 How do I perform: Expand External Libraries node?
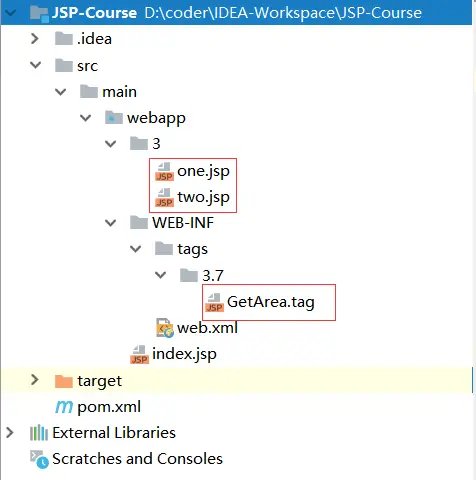click(x=10, y=432)
